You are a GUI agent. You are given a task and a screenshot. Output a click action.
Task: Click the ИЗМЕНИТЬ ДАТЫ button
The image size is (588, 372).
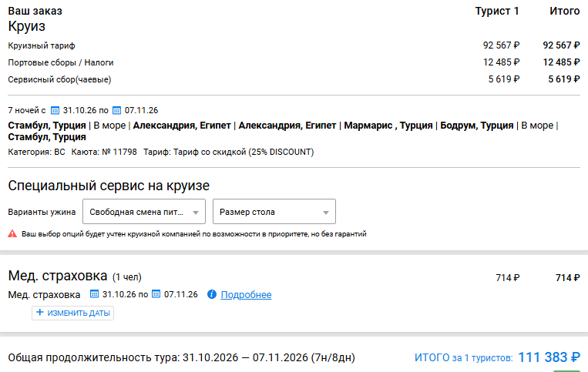[72, 313]
